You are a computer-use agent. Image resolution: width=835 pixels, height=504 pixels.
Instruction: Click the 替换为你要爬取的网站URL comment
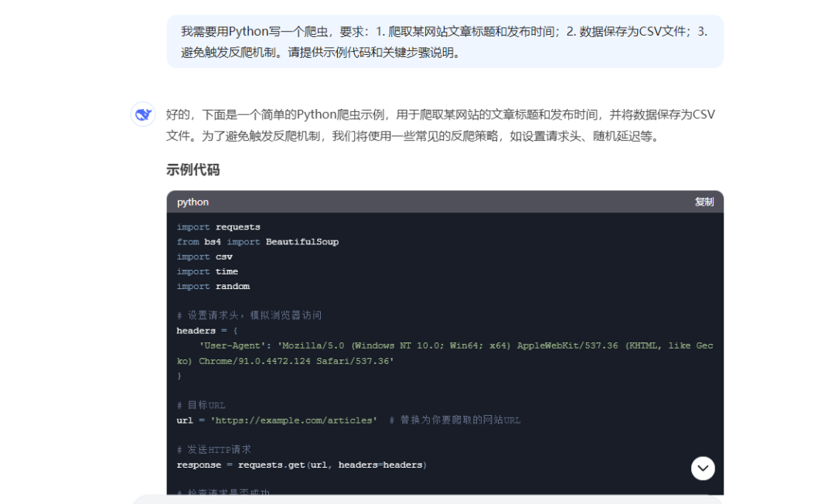coord(455,420)
